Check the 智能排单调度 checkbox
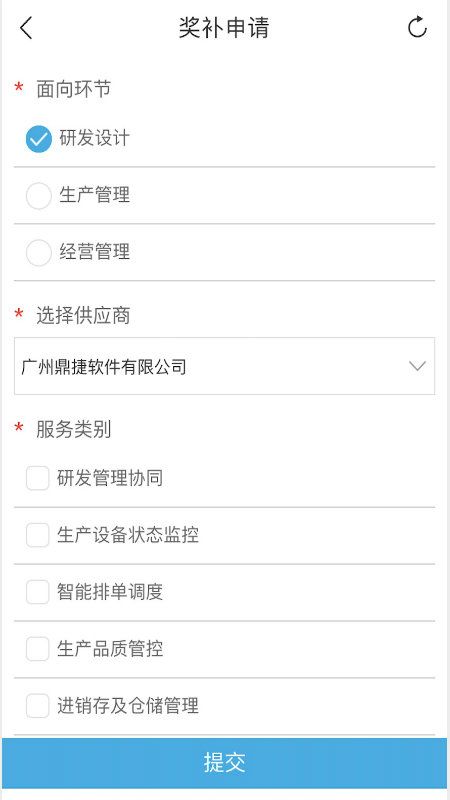 pyautogui.click(x=38, y=592)
